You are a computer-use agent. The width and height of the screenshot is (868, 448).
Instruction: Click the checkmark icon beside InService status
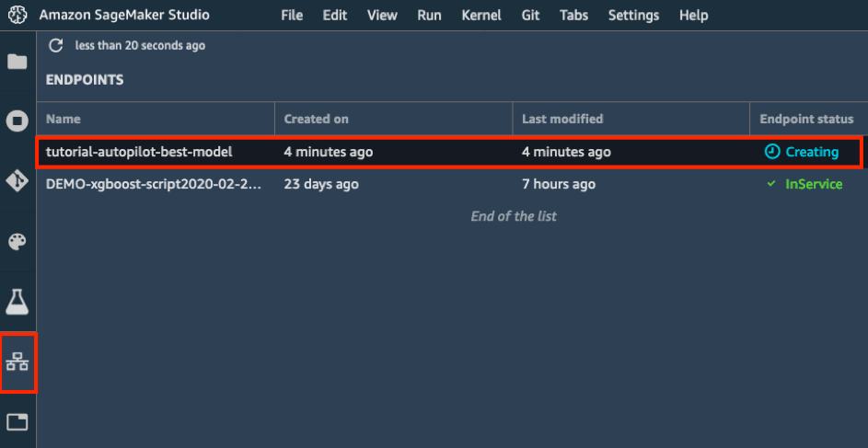tap(771, 184)
